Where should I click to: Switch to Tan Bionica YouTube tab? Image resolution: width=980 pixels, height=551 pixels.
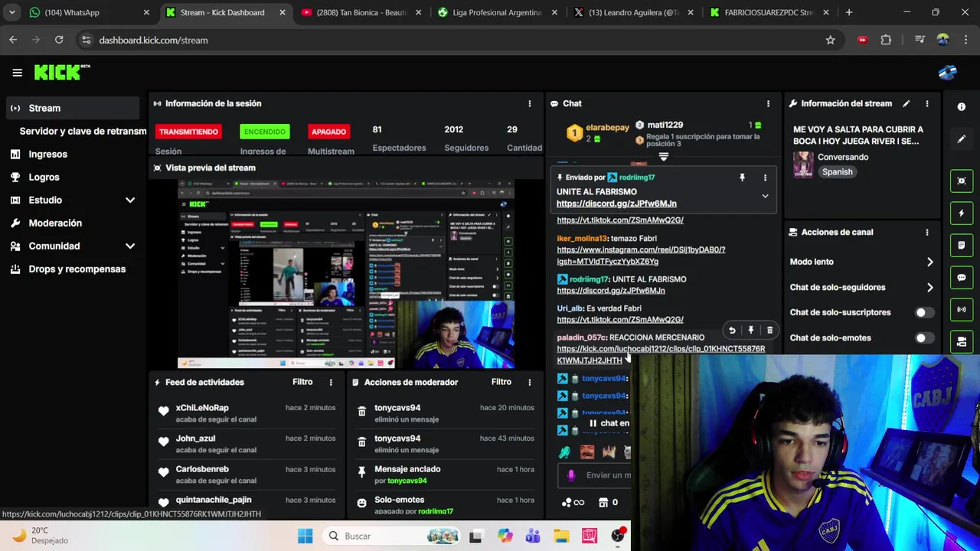360,12
